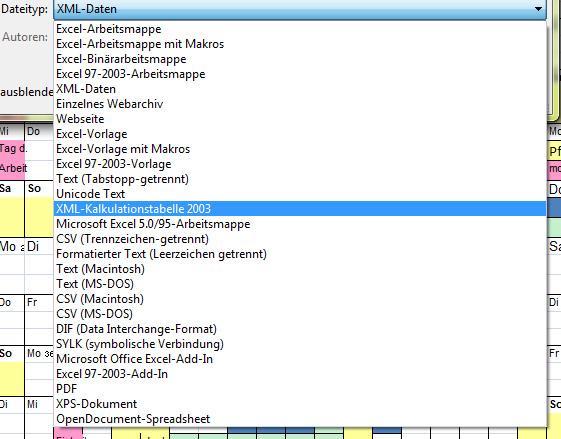This screenshot has width=561, height=439.
Task: Pick Excel 97-2003-Vorlage entry
Action: pos(300,164)
